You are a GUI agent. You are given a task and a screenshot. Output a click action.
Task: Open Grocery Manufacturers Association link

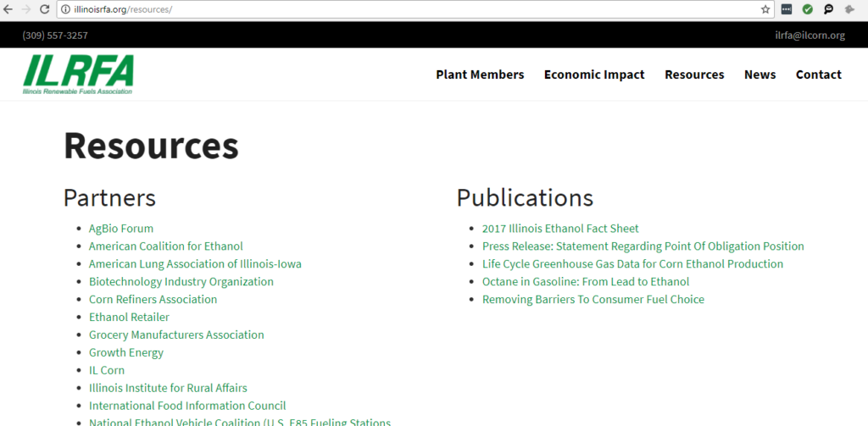pos(176,335)
